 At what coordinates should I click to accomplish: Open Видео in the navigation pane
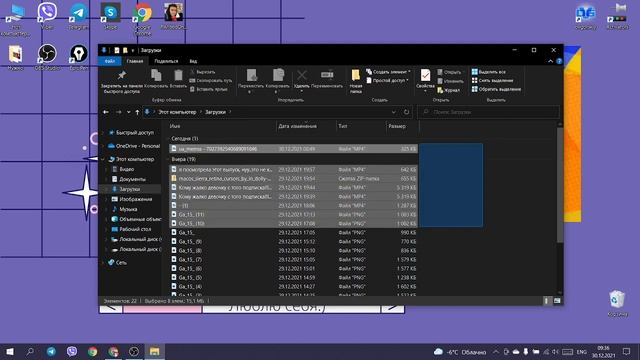[x=127, y=169]
